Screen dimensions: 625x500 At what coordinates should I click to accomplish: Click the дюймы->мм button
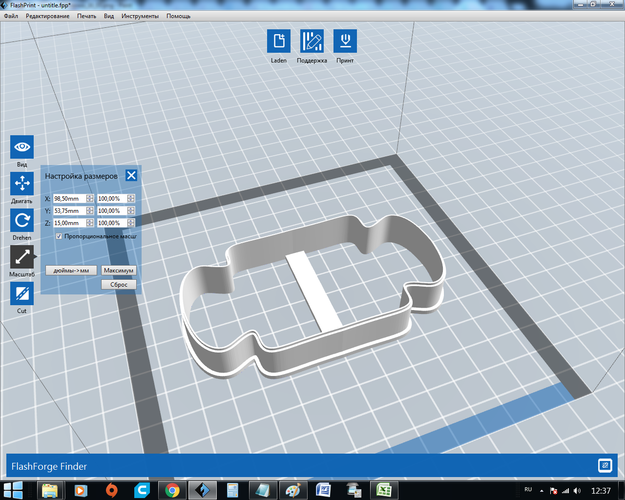(x=71, y=270)
